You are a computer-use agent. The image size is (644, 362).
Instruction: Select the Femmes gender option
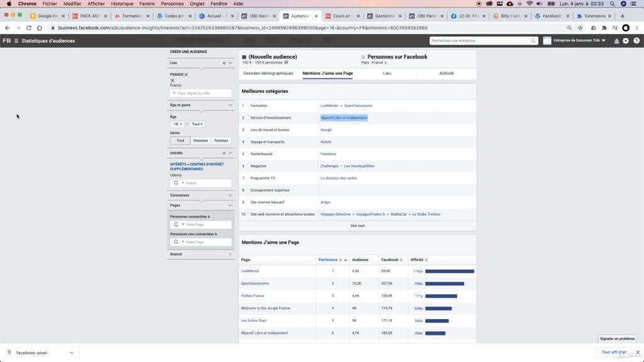point(221,140)
